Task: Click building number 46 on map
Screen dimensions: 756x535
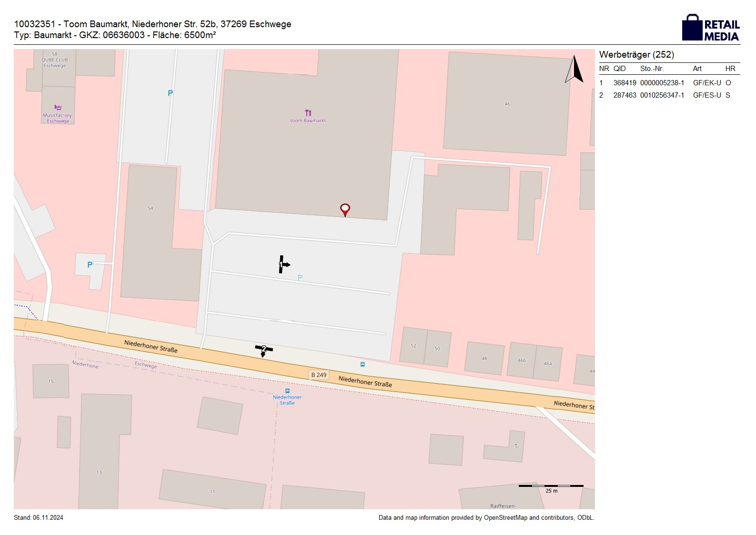Action: [x=507, y=104]
